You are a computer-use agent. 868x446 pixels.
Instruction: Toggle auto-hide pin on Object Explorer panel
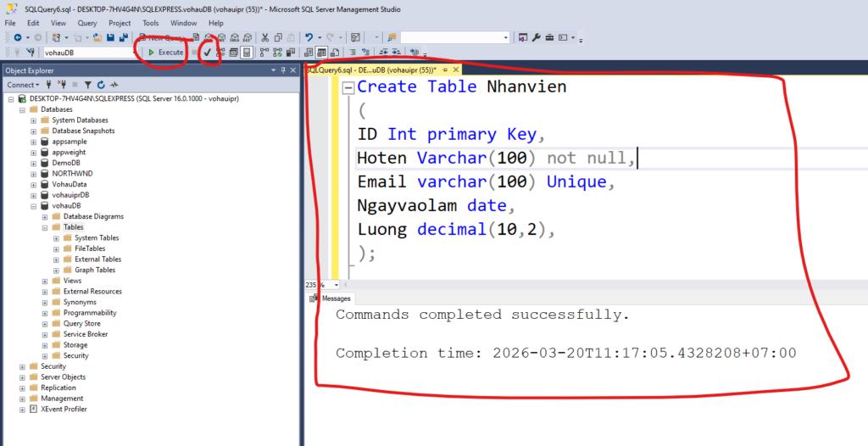283,70
